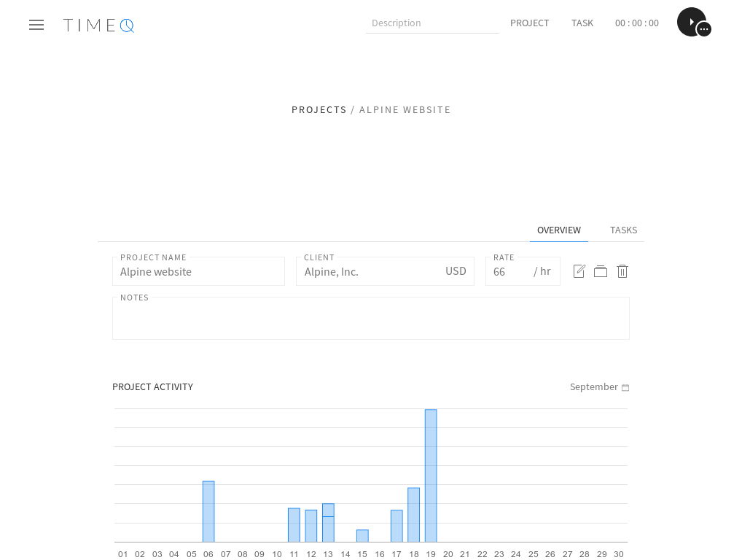Focus the timer Description field
Viewport: 742px width, 560px height.
pyautogui.click(x=432, y=23)
